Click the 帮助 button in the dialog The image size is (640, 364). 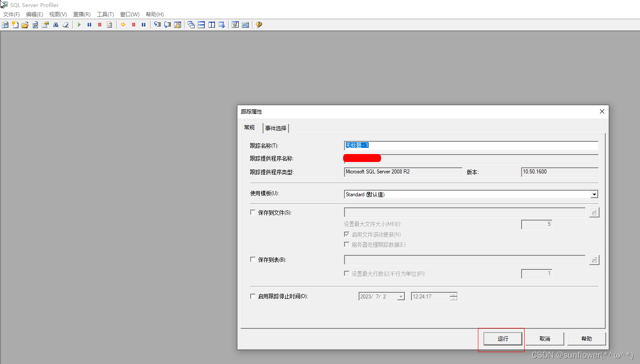tap(586, 338)
